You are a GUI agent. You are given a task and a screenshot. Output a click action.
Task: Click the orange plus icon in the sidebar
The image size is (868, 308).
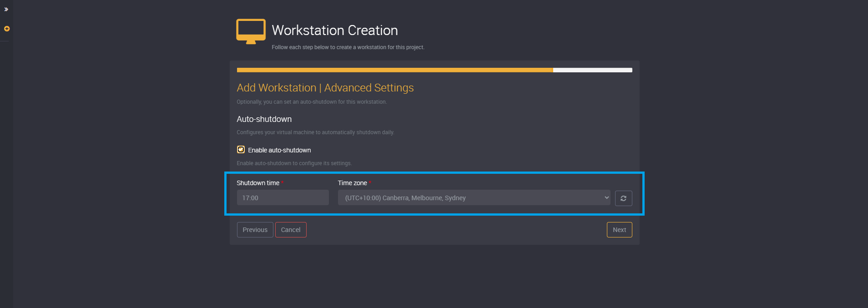pyautogui.click(x=7, y=29)
